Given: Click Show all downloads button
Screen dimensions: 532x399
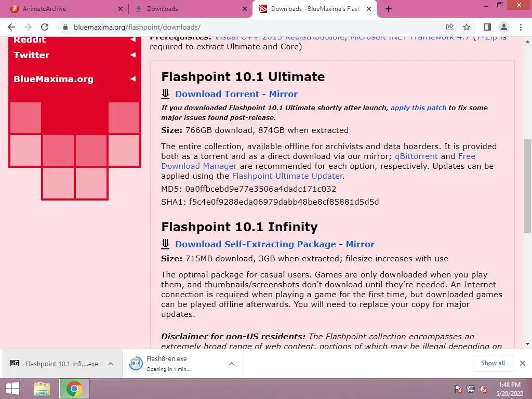Looking at the screenshot, I should 493,363.
